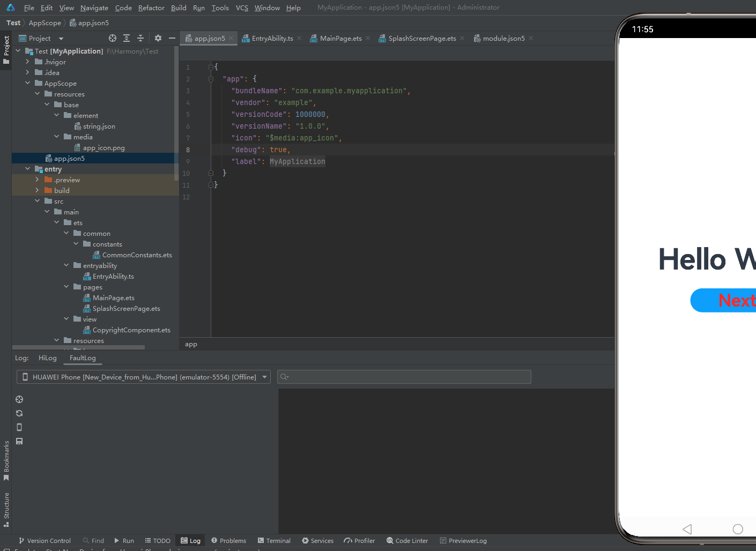
Task: Click the device icon in Log toolbar
Action: [x=19, y=427]
